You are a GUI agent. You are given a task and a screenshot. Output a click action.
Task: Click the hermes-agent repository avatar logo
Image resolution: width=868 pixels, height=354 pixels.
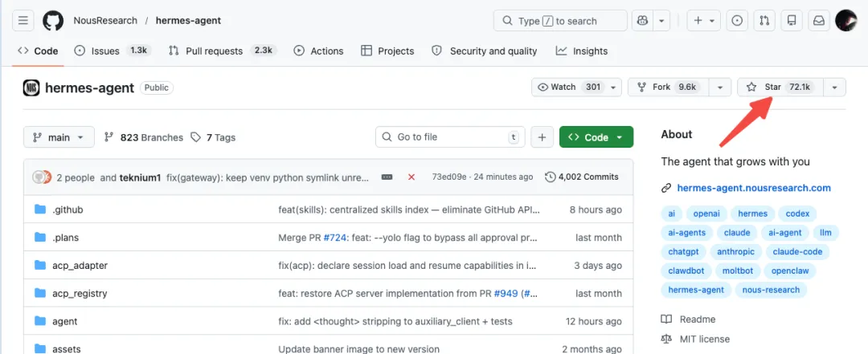31,87
